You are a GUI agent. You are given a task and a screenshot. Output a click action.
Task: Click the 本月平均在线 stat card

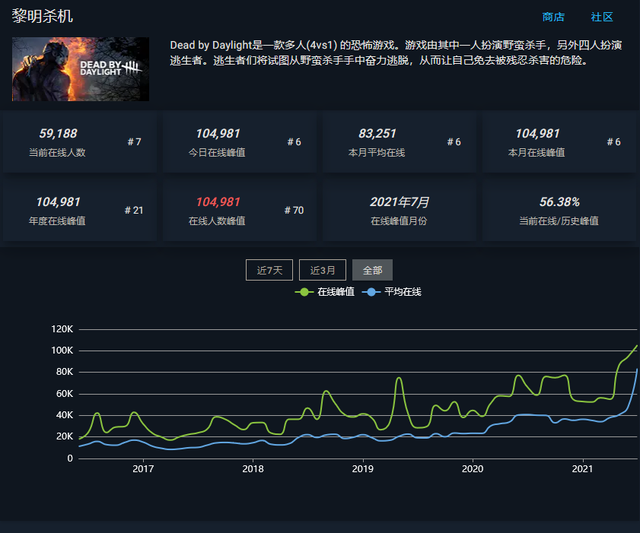click(399, 142)
